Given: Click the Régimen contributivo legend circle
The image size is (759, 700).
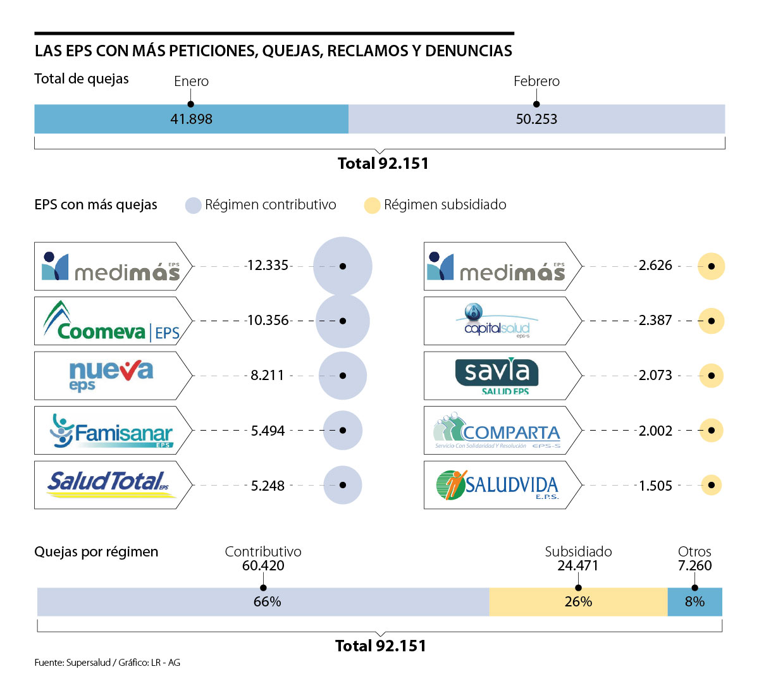Looking at the screenshot, I should 193,206.
